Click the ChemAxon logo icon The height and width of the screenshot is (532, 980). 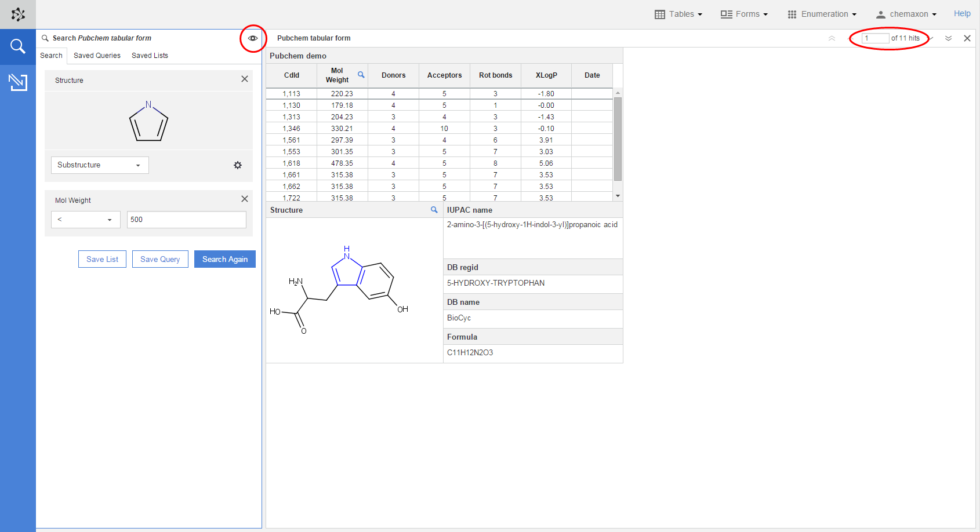pos(18,14)
